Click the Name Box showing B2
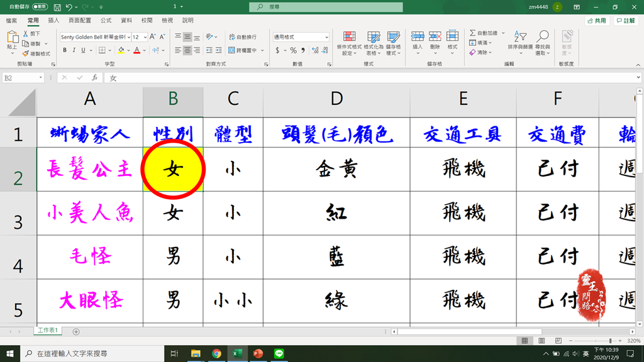 tap(23, 77)
